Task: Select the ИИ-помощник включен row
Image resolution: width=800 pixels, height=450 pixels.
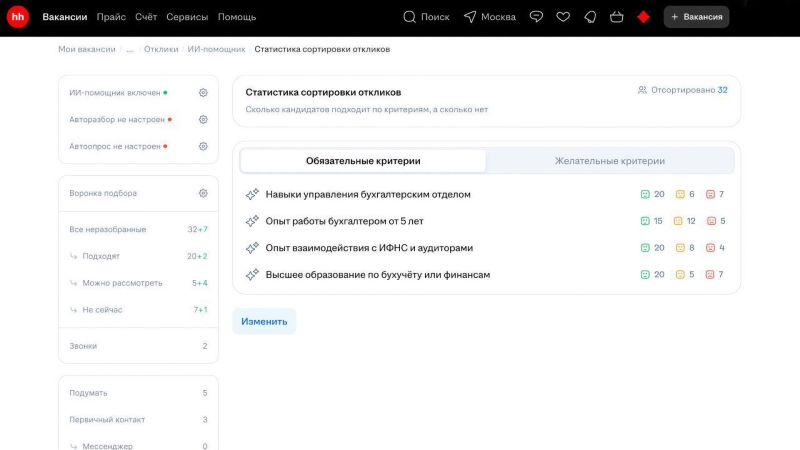Action: click(138, 92)
